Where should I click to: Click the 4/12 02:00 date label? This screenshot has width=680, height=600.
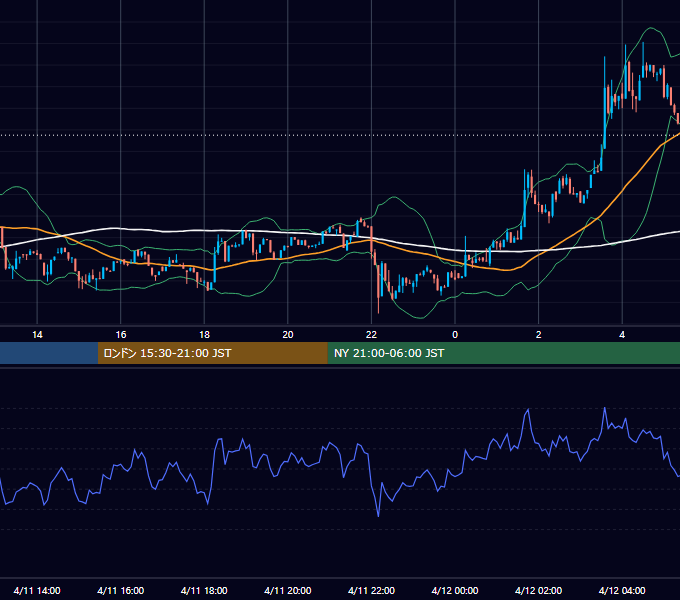coord(539,590)
